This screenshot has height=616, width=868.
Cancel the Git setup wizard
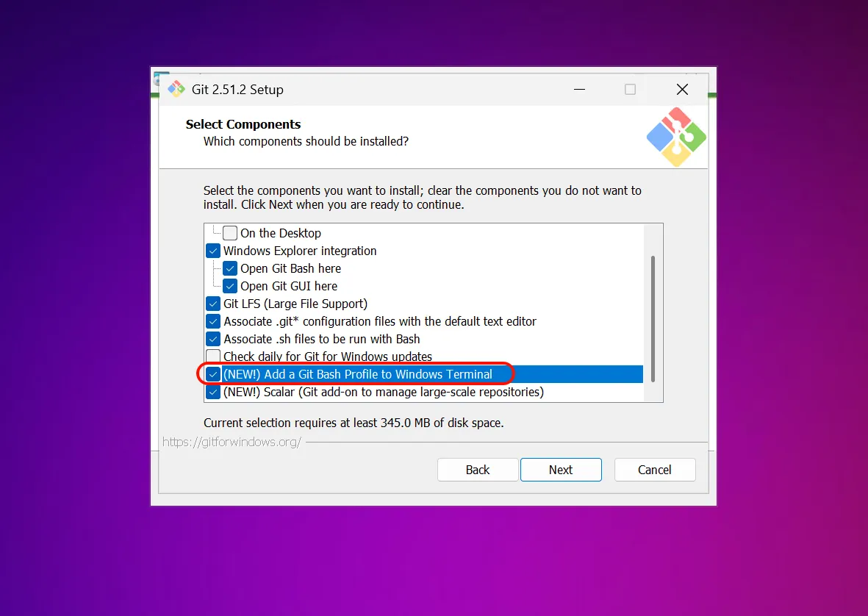coord(655,470)
